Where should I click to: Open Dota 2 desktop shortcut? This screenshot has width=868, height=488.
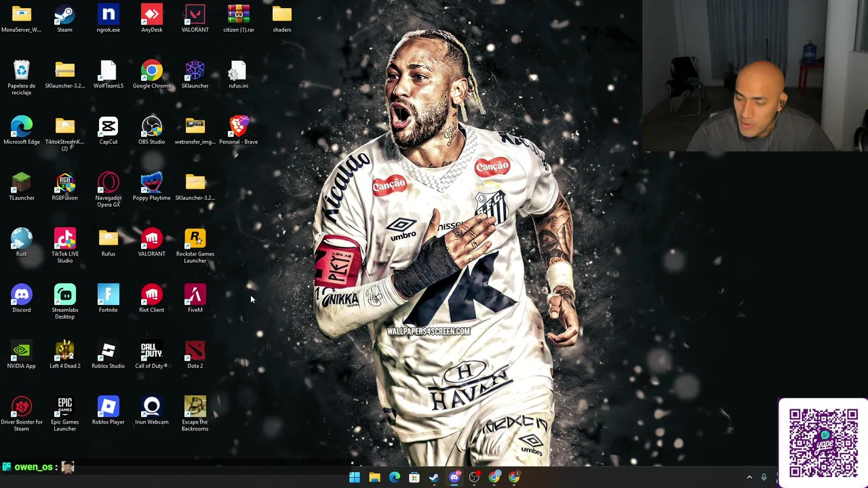coord(195,354)
